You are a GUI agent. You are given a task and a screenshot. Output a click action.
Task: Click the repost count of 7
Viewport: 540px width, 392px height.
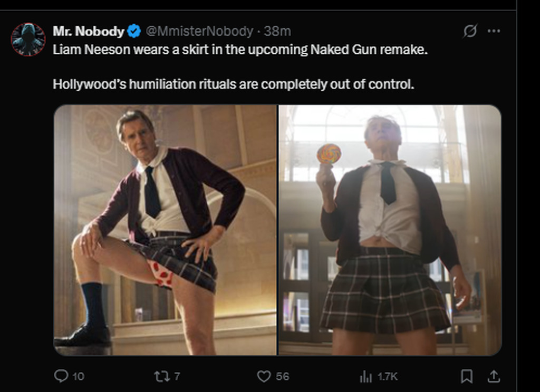[x=177, y=376]
